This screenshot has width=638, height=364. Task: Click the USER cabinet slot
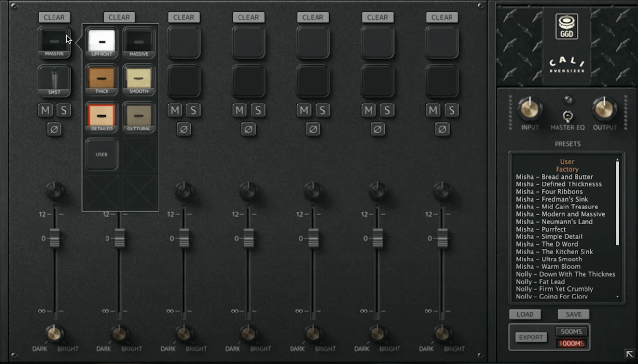click(102, 154)
